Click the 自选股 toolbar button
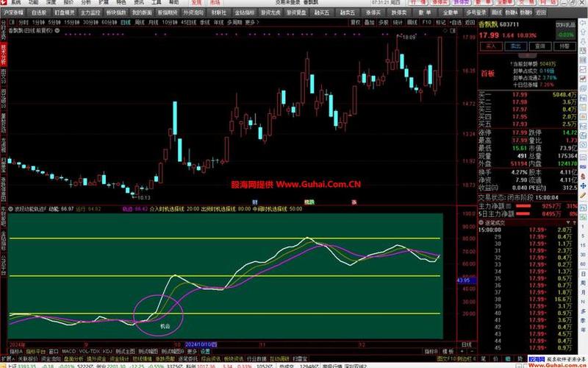The width and height of the screenshot is (588, 368). 39,13
